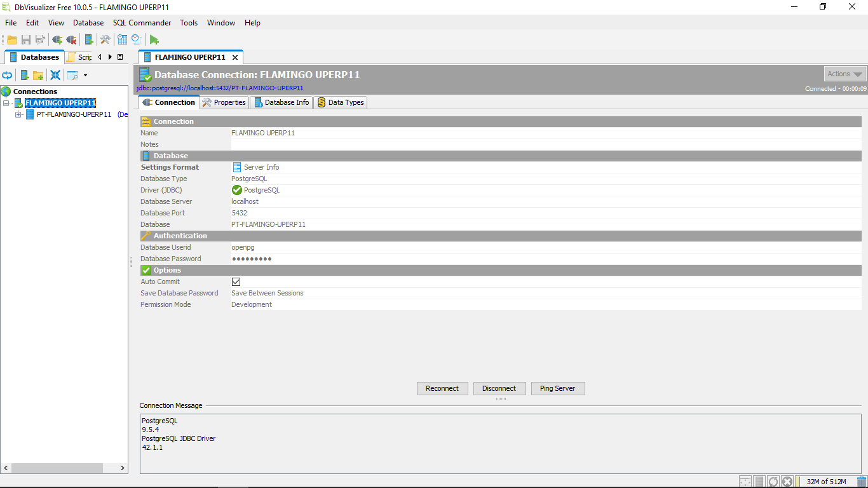
Task: Select PT-FLAMINGO-UPERP11 tree item
Action: pyautogui.click(x=74, y=115)
